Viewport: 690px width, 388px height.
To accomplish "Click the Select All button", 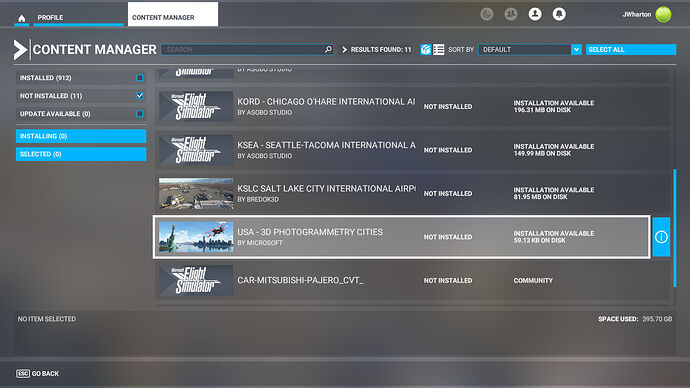I will coord(631,49).
